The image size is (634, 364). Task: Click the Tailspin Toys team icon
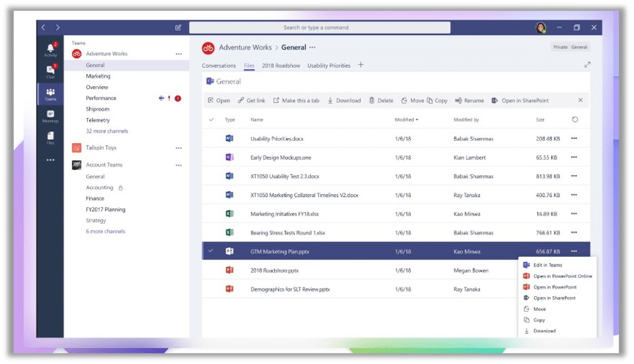coord(77,148)
